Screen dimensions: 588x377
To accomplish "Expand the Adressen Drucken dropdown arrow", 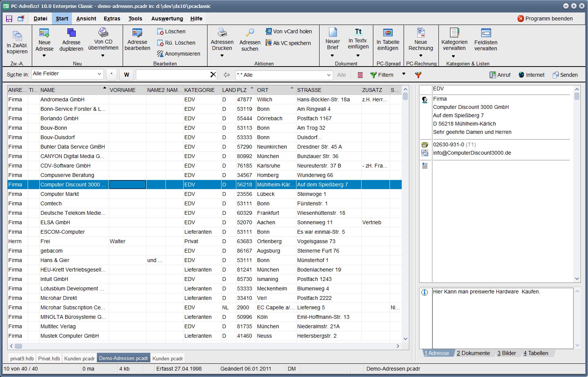I will pyautogui.click(x=222, y=56).
